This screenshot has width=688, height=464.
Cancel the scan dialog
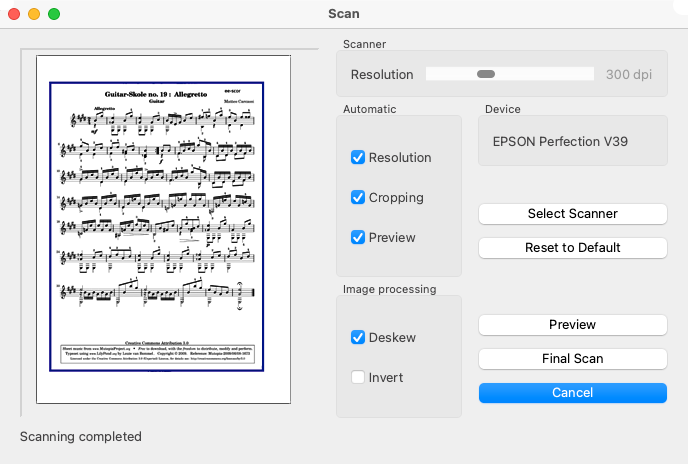click(x=573, y=392)
